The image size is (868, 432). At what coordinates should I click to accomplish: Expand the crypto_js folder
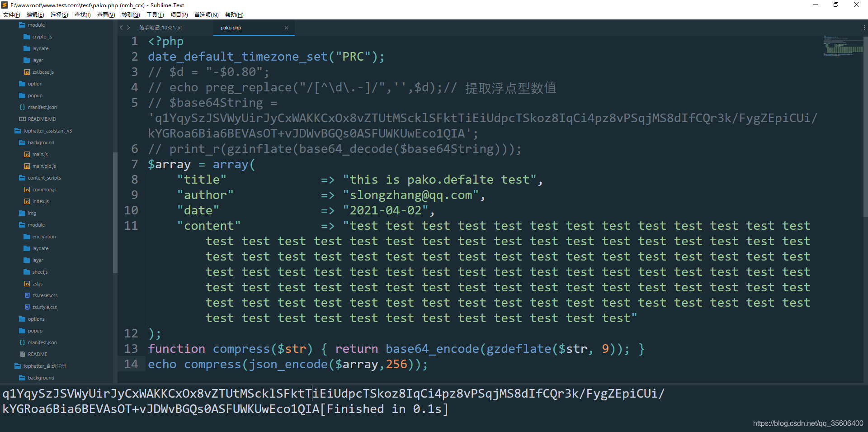click(42, 37)
